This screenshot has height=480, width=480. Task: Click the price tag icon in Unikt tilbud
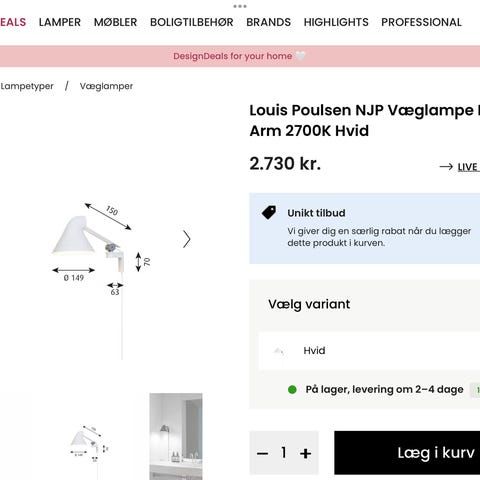269,212
